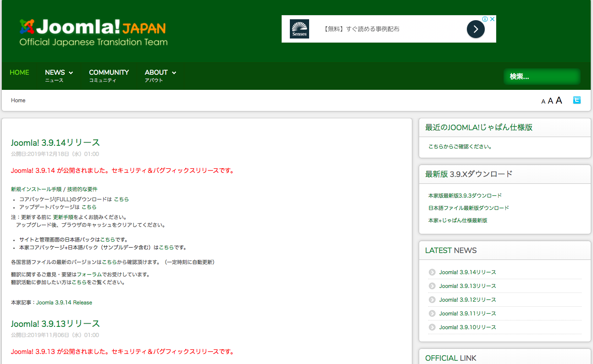This screenshot has width=593, height=364.
Task: Open the Twitter icon near the breadcrumb
Action: pyautogui.click(x=576, y=99)
